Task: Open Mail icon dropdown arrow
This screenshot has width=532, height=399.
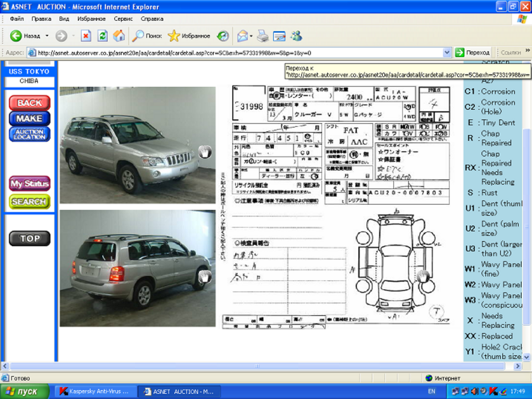Action: 251,36
